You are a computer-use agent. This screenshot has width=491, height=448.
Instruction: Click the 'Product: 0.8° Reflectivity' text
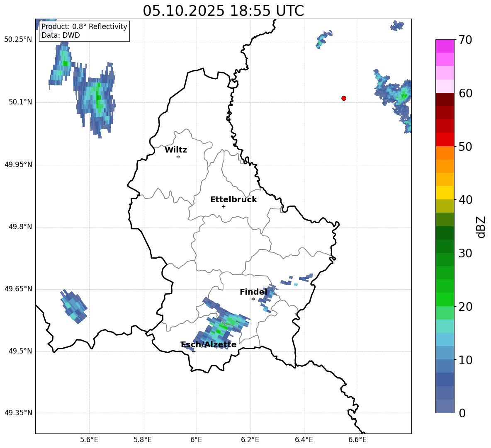(84, 27)
